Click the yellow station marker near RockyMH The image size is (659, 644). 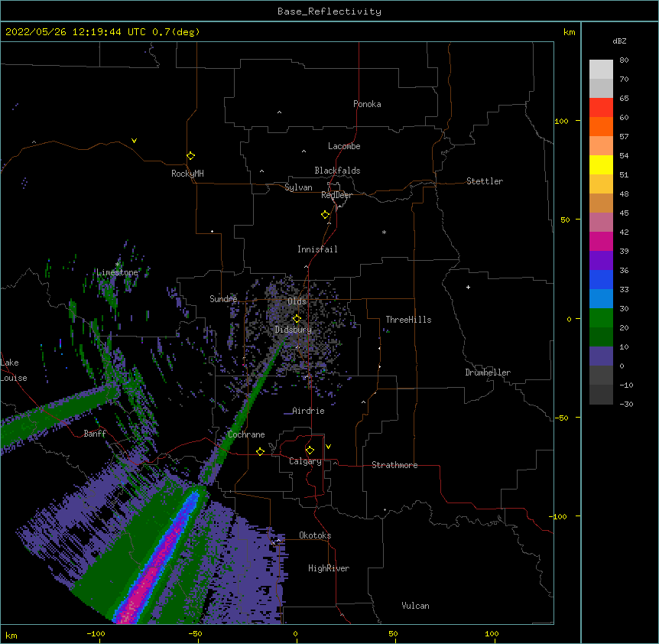191,156
